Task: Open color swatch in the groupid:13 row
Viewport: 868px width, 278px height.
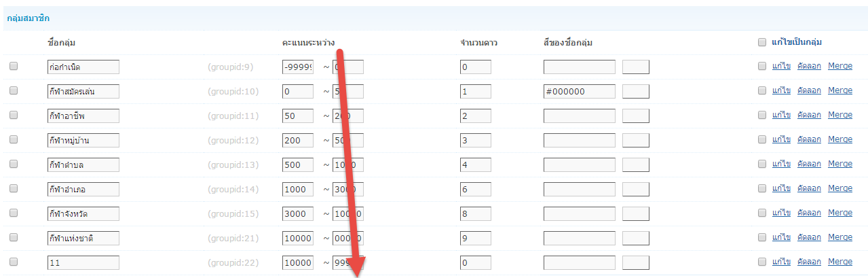Action: (635, 164)
